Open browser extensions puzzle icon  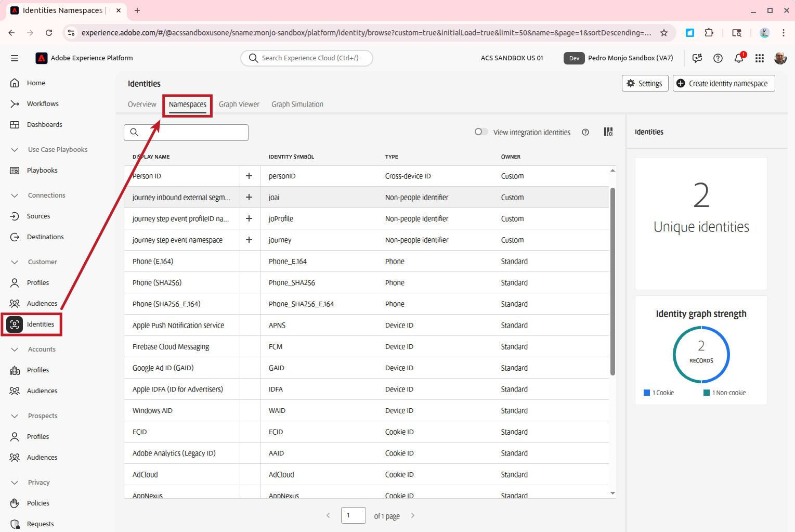pos(709,33)
